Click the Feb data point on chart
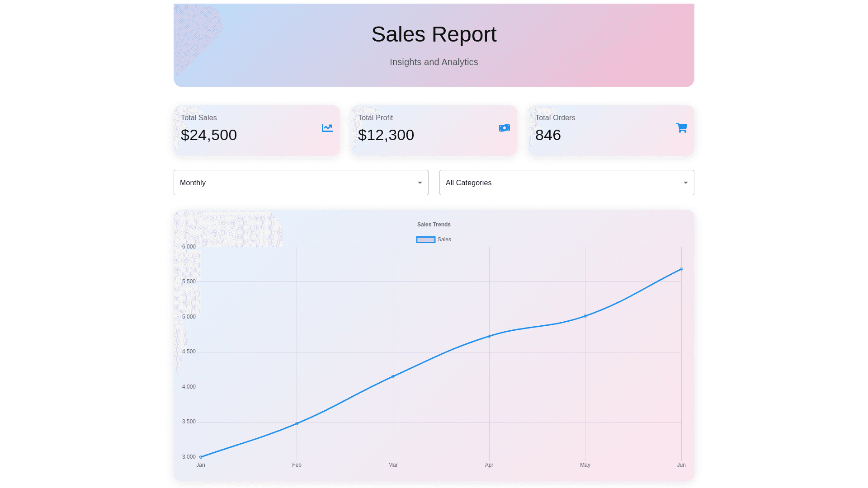Image resolution: width=868 pixels, height=488 pixels. click(297, 423)
